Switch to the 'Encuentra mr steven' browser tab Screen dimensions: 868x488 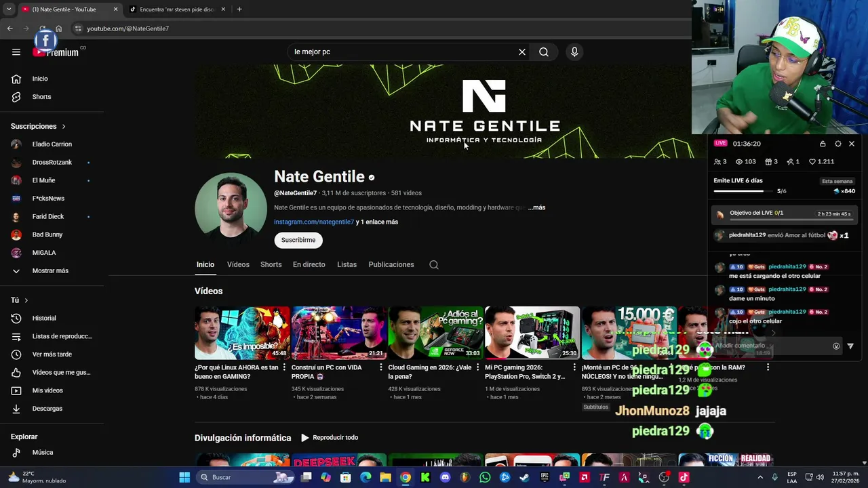(x=176, y=9)
